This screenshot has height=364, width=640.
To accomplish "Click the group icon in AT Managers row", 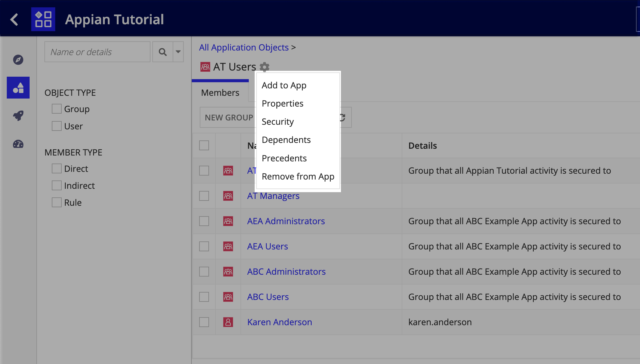I will click(x=228, y=196).
